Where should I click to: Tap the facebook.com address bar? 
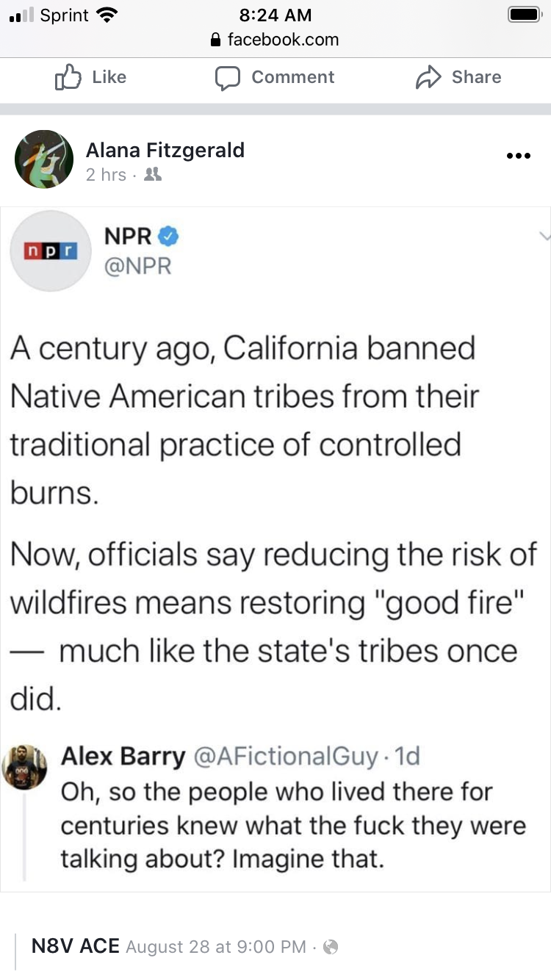(x=275, y=40)
